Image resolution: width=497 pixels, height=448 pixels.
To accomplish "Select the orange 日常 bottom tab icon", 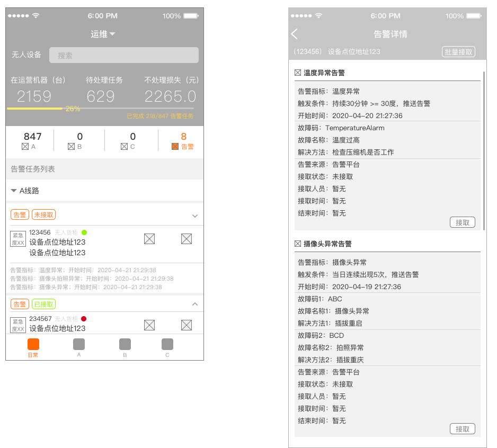I will tap(33, 344).
